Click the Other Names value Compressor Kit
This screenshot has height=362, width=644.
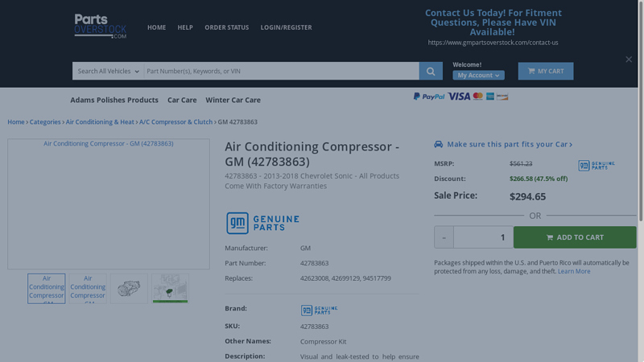tap(324, 341)
